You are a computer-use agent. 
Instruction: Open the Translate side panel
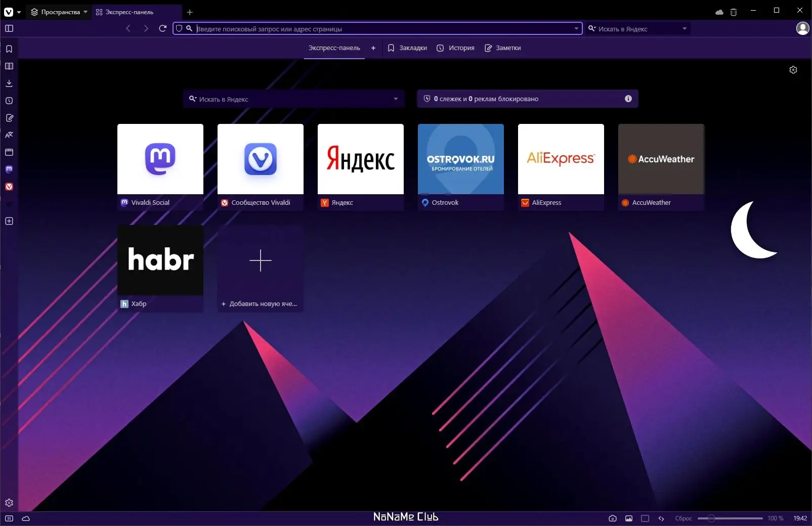click(x=9, y=135)
